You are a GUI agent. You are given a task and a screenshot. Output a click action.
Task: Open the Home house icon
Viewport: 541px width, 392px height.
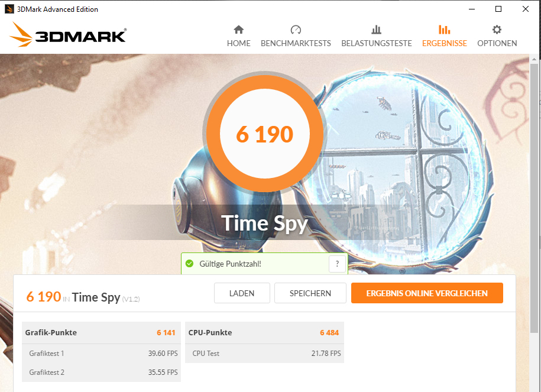pos(238,30)
